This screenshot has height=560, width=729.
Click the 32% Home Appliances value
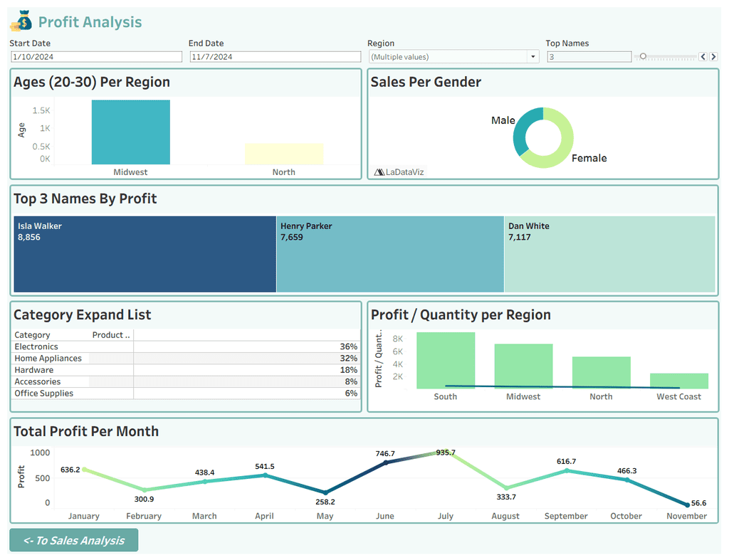(348, 359)
